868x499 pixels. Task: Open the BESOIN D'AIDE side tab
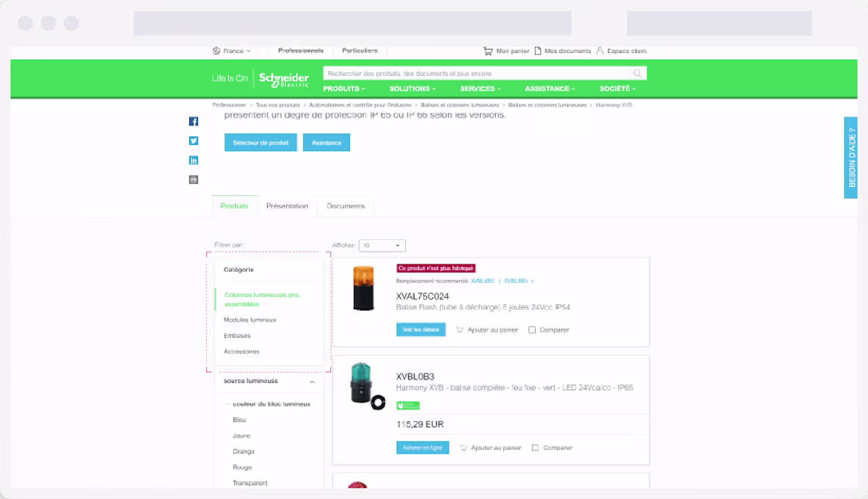point(851,157)
